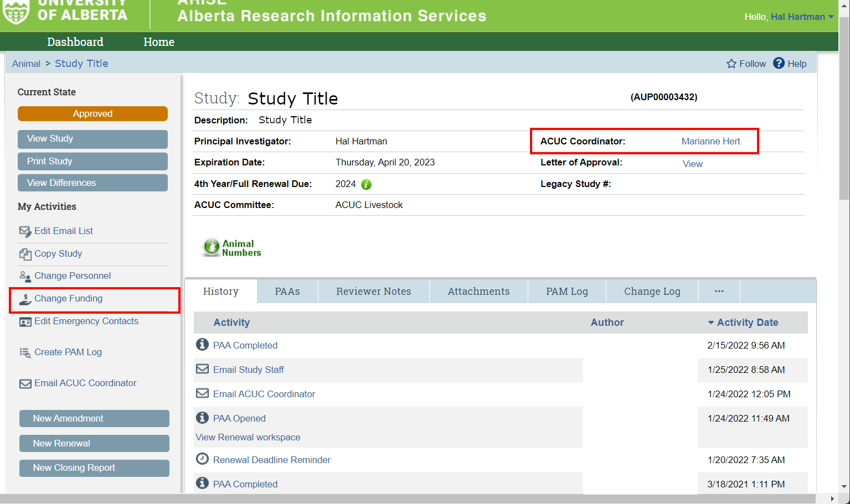The height and width of the screenshot is (504, 850).
Task: Click the Animal Numbers icon
Action: click(212, 247)
